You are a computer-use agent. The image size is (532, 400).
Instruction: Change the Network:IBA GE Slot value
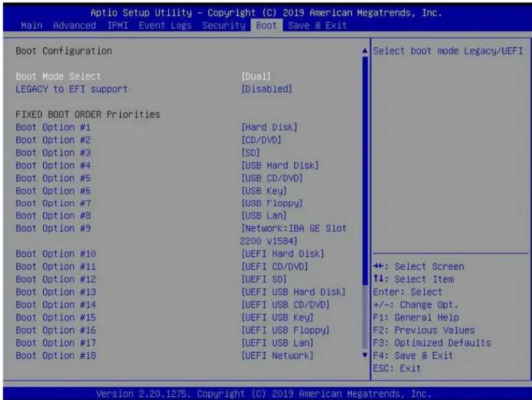click(x=293, y=235)
